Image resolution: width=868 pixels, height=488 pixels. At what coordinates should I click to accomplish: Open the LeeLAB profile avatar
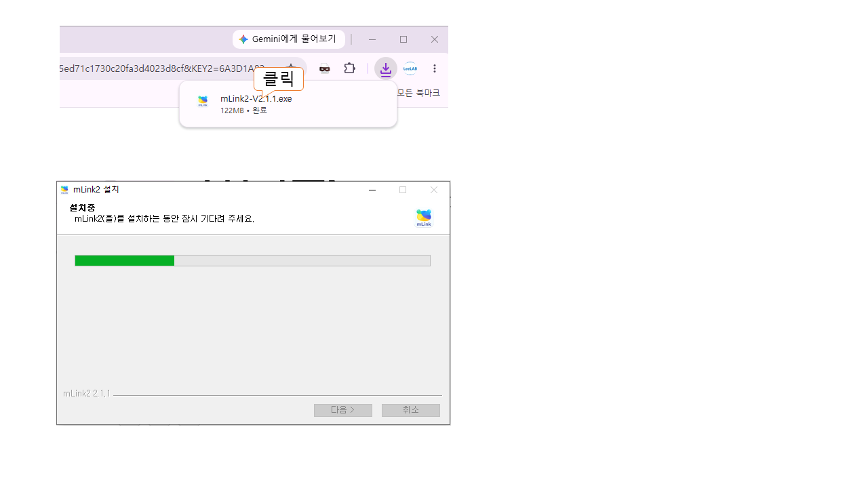(x=410, y=68)
